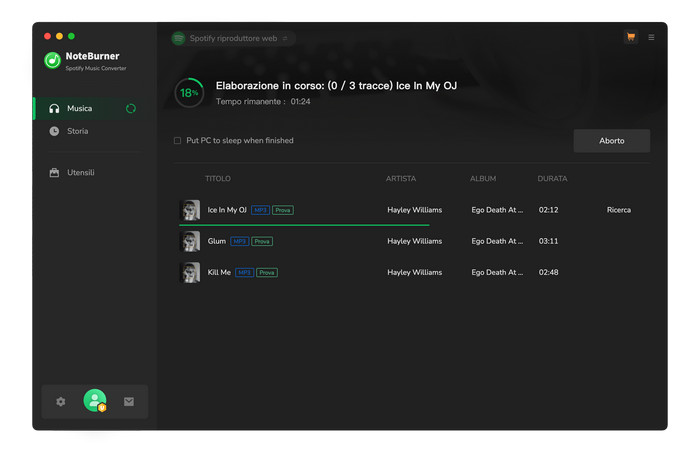
Task: Click the MP3 badge on Kill Me
Action: click(x=245, y=273)
